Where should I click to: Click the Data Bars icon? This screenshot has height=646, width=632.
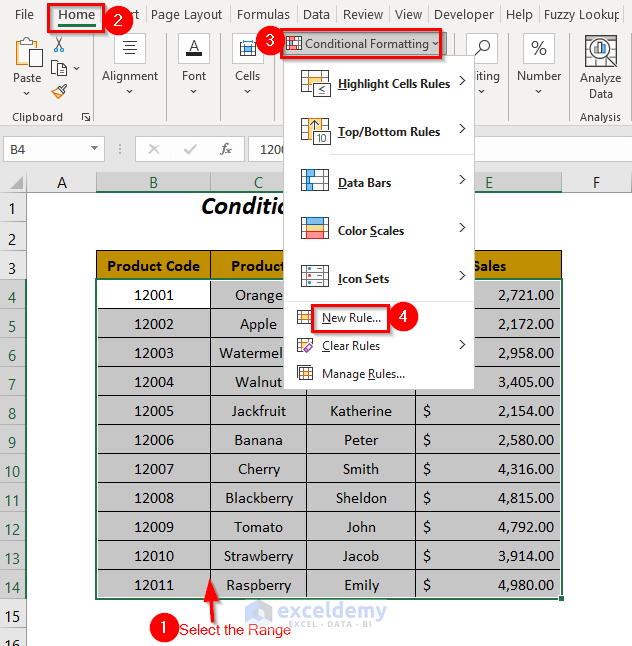pyautogui.click(x=315, y=180)
